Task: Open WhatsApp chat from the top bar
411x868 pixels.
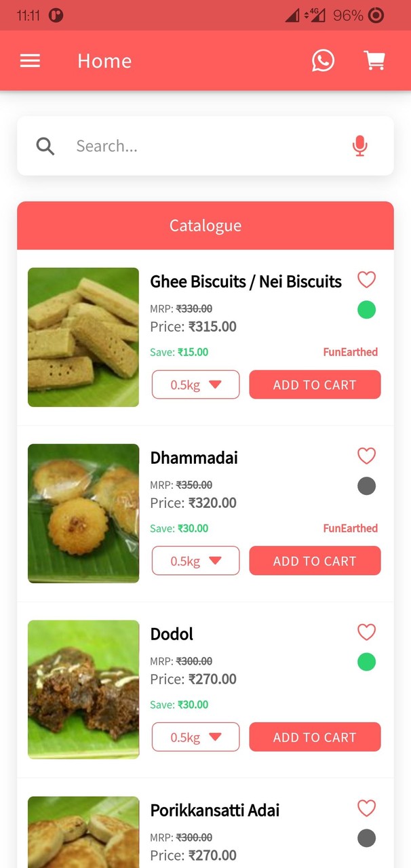Action: (x=324, y=60)
